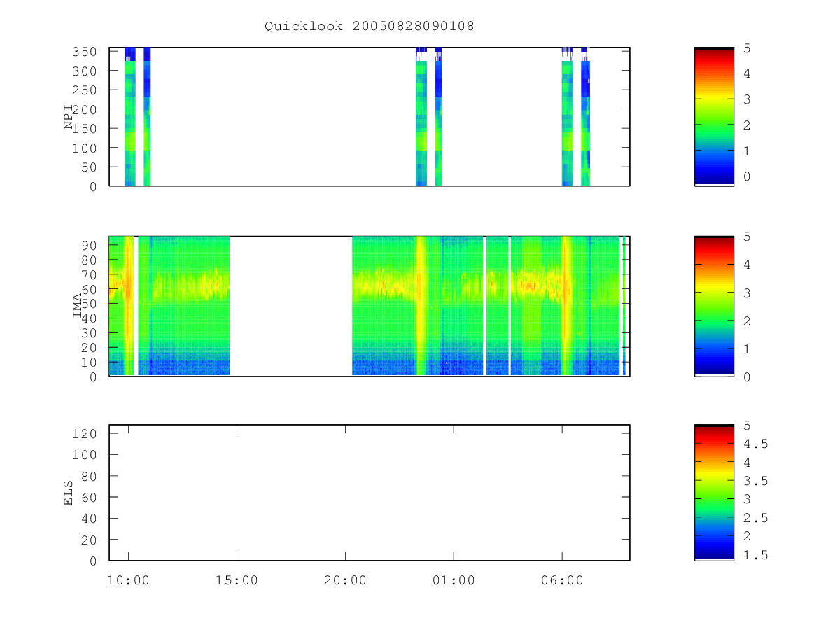This screenshot has width=840, height=630.
Task: Click the 01:00 time axis label
Action: click(x=454, y=580)
